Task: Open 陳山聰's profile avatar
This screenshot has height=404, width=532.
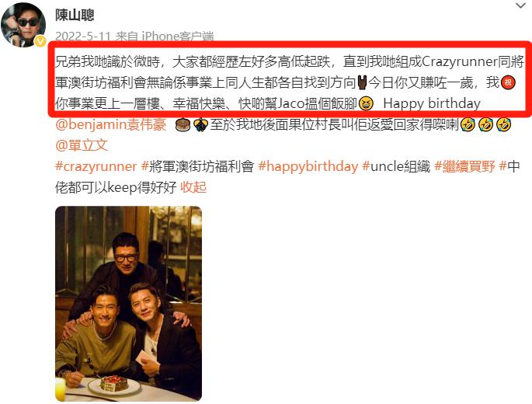Action: pos(23,24)
